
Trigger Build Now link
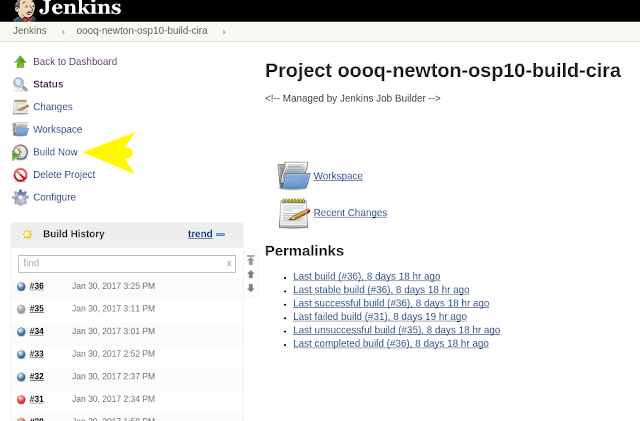tap(55, 152)
